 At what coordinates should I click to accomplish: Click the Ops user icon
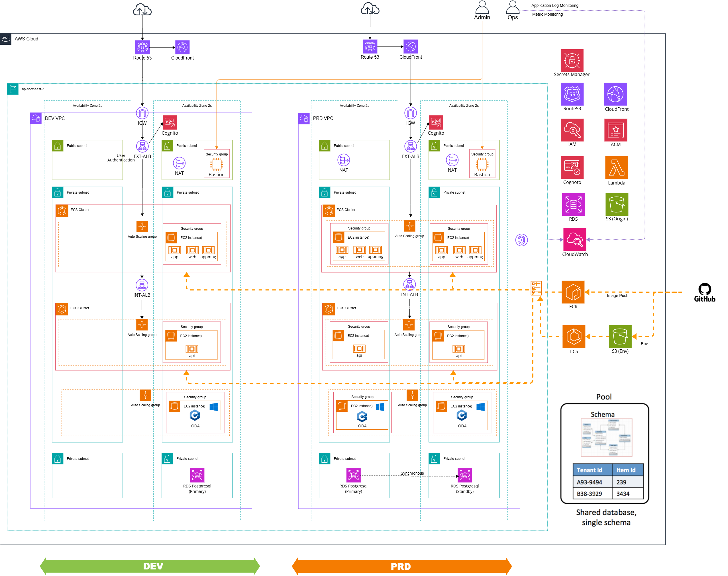pos(512,7)
